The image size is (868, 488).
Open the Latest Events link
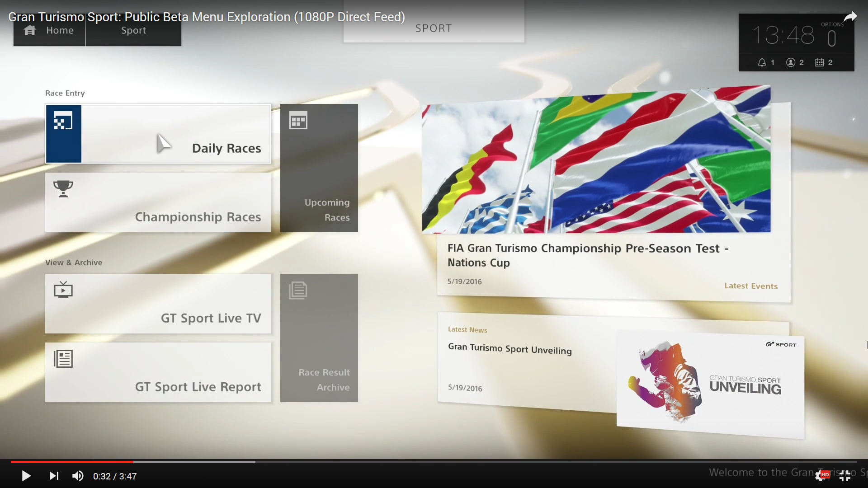pos(751,286)
